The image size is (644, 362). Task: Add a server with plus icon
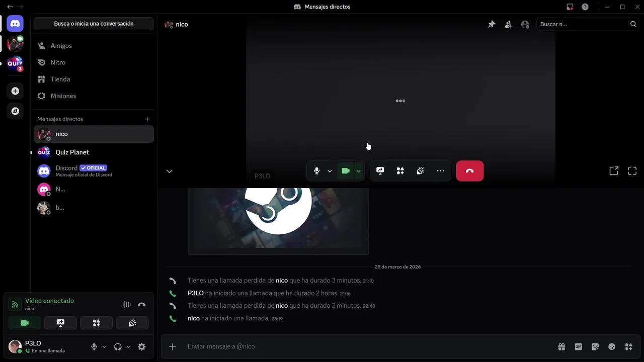15,91
